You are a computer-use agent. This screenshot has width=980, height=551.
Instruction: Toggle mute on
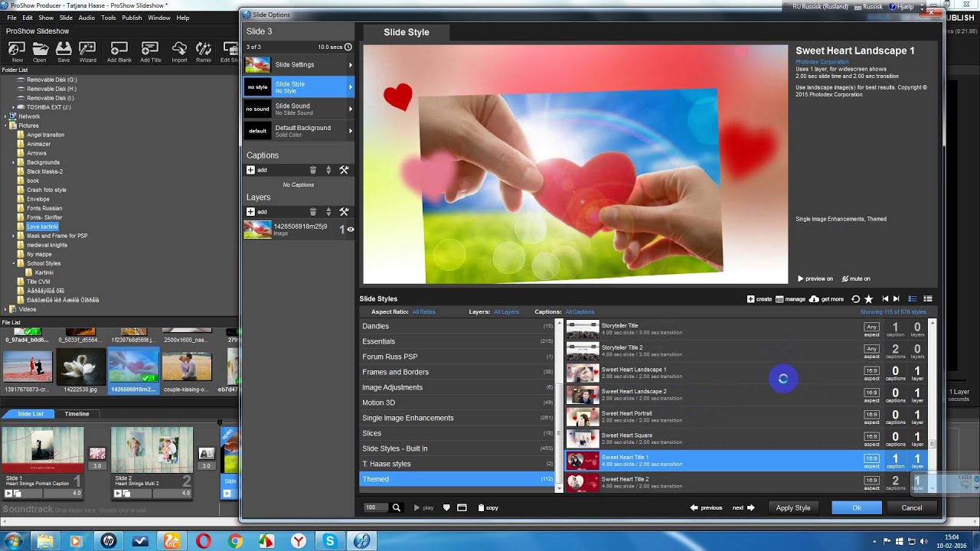tap(856, 279)
